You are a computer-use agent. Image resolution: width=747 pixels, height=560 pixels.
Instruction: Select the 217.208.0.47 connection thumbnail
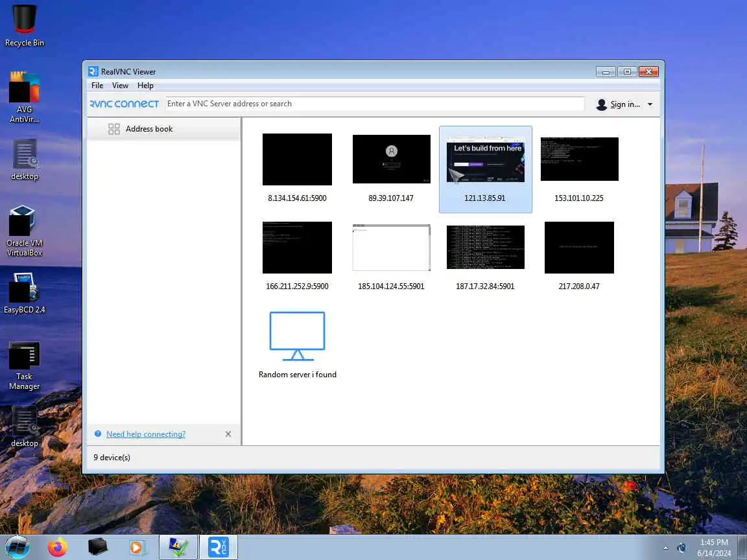579,247
